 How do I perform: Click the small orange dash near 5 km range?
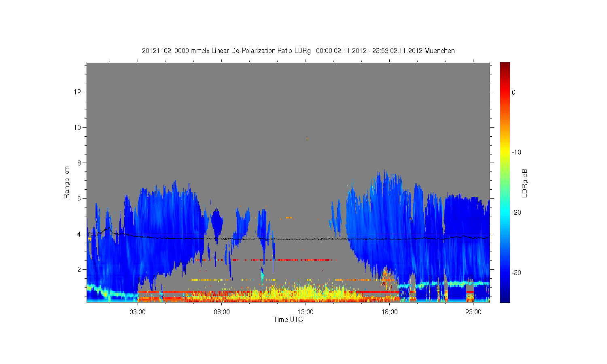click(289, 218)
